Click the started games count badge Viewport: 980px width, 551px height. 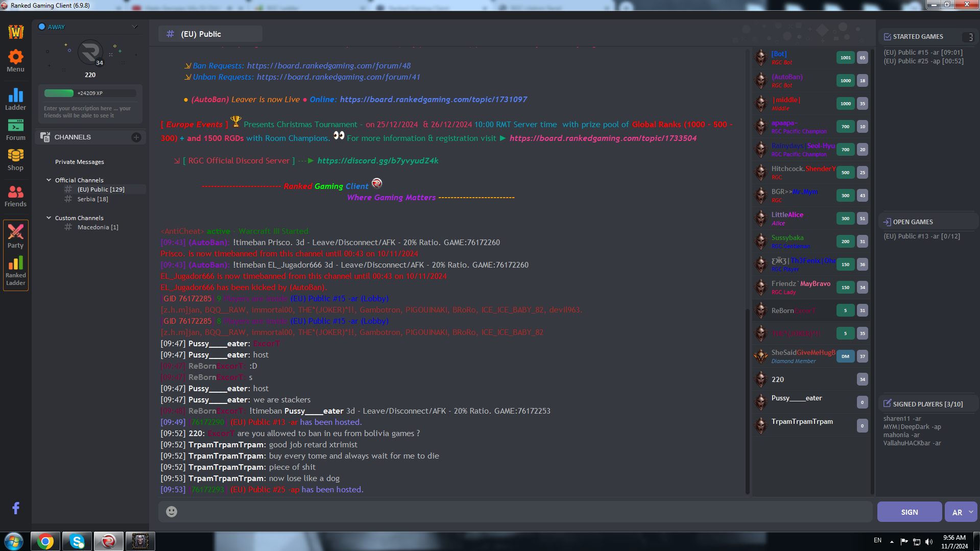[968, 37]
